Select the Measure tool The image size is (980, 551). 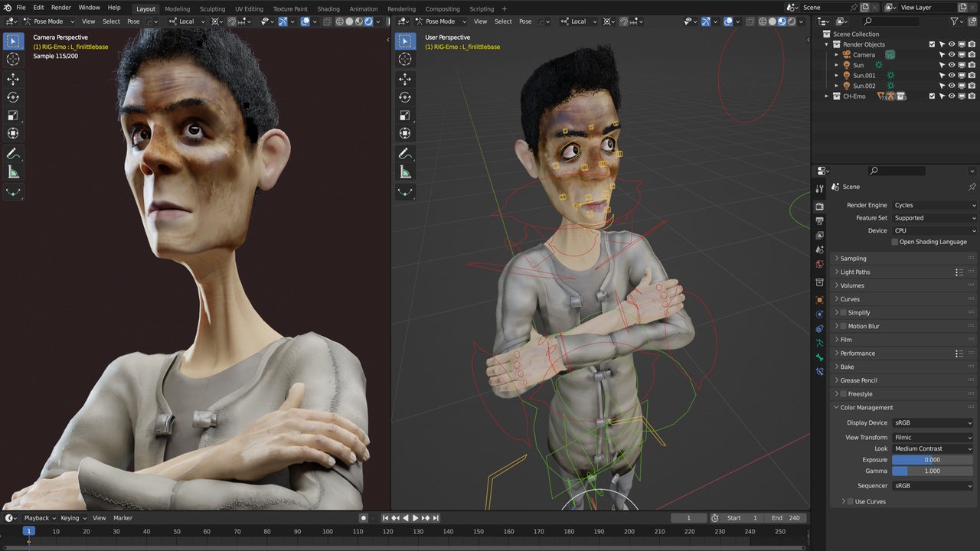[12, 171]
